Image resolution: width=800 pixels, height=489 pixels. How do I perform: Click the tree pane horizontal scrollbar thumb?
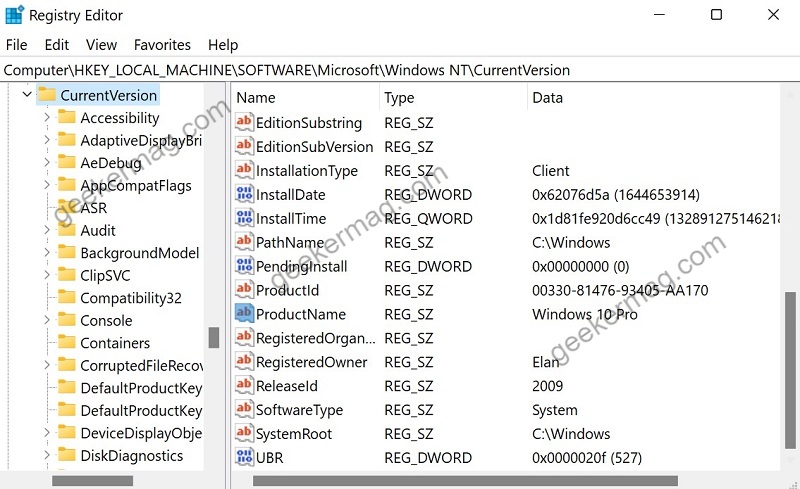pyautogui.click(x=92, y=481)
